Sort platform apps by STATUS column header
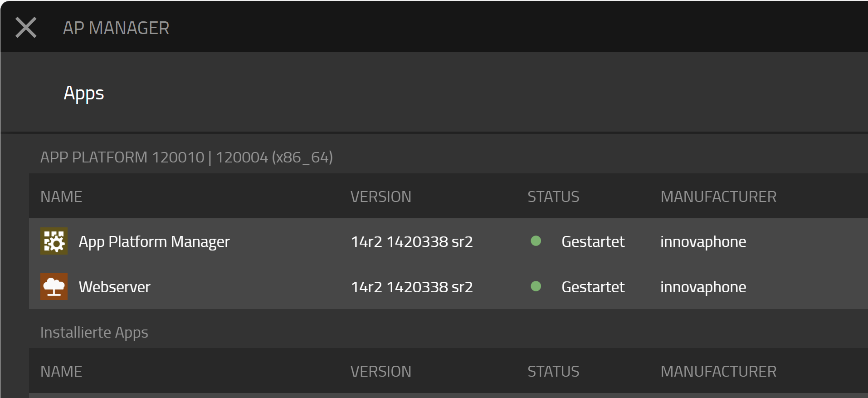 (x=553, y=197)
